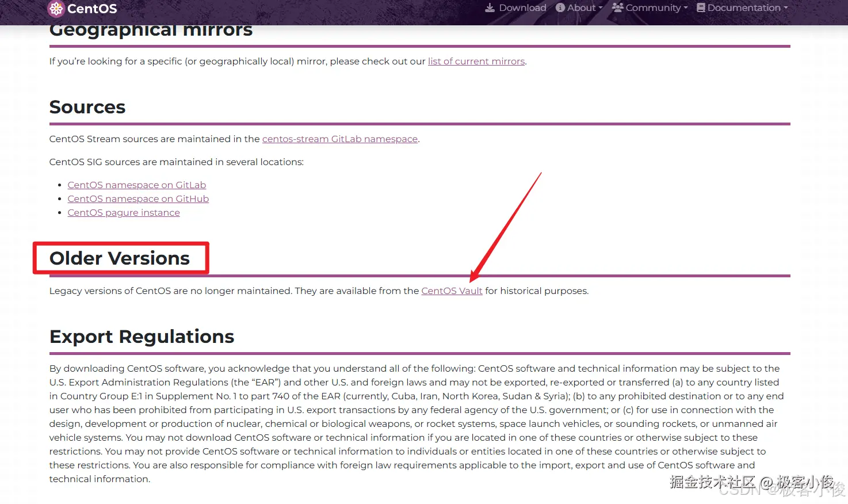Click the Export Regulations heading
This screenshot has height=504, width=848.
(142, 337)
